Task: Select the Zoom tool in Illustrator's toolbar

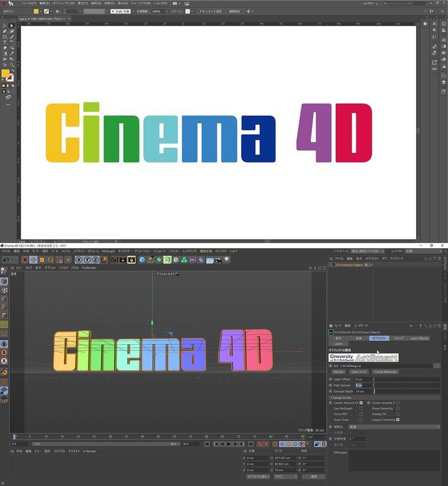Action: pos(12,64)
